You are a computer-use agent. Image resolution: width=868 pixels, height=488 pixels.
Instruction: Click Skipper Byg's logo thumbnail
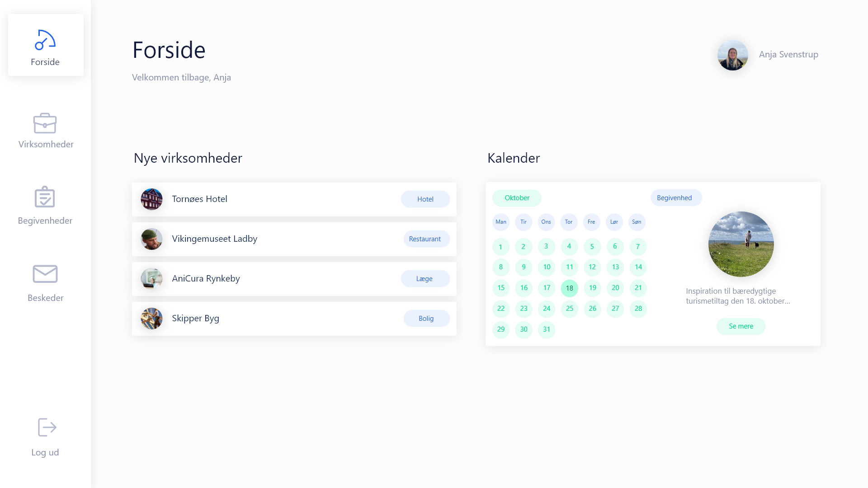tap(151, 319)
